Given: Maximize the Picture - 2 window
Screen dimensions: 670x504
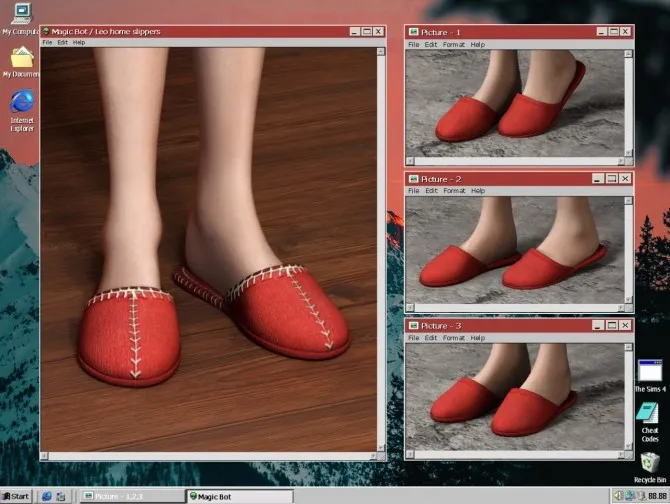Looking at the screenshot, I should click(611, 179).
